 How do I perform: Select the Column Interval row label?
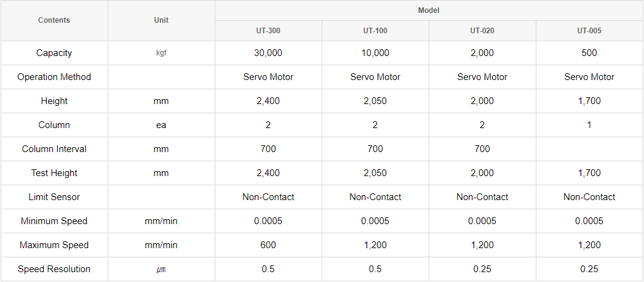click(54, 149)
